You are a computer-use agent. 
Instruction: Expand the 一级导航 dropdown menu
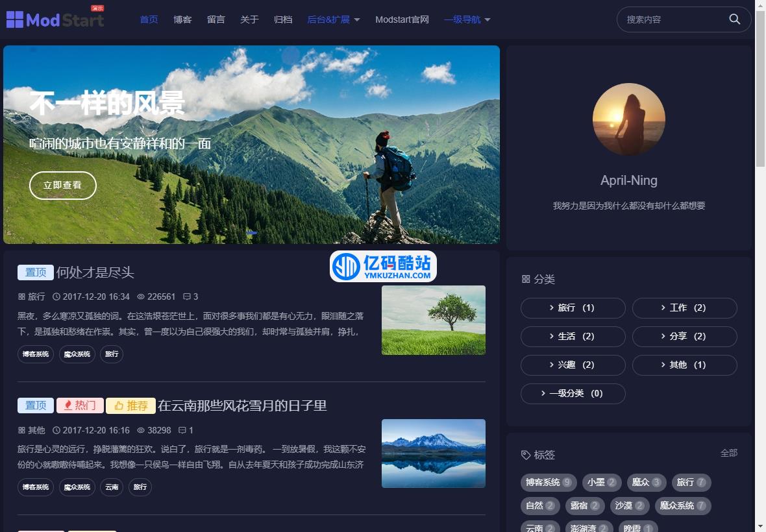click(x=467, y=19)
